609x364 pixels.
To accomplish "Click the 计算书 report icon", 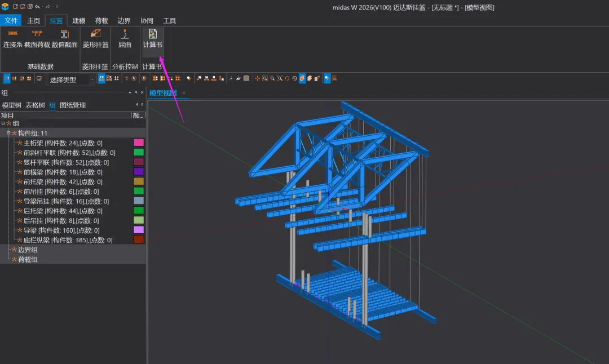I will click(x=152, y=35).
